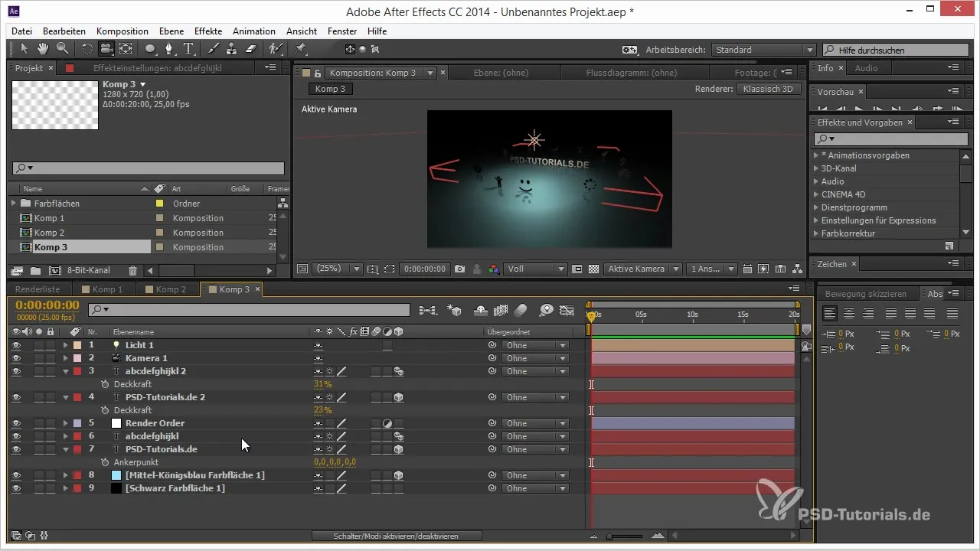Expand the Farbflächen folder
The width and height of the screenshot is (980, 551).
point(14,204)
